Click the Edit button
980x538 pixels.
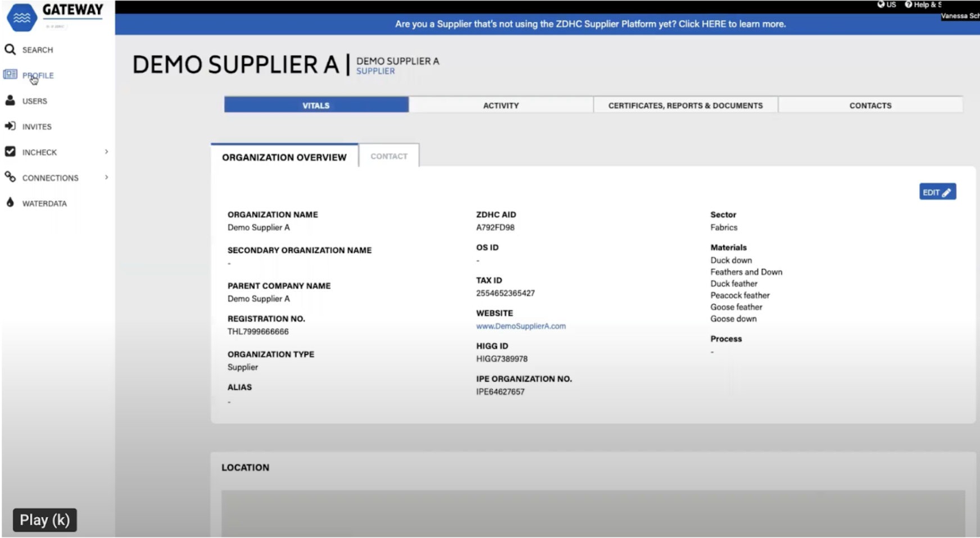pyautogui.click(x=937, y=192)
